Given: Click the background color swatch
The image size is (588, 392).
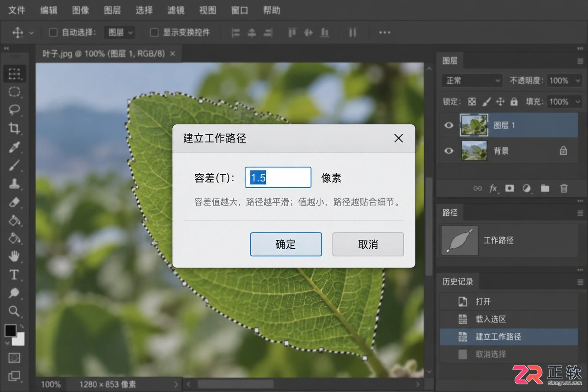Looking at the screenshot, I should pos(20,340).
